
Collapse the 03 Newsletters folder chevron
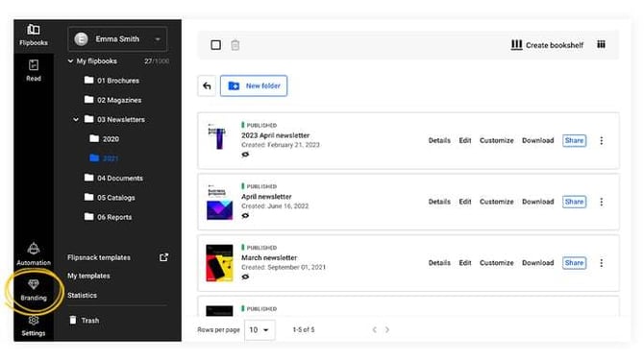[76, 119]
